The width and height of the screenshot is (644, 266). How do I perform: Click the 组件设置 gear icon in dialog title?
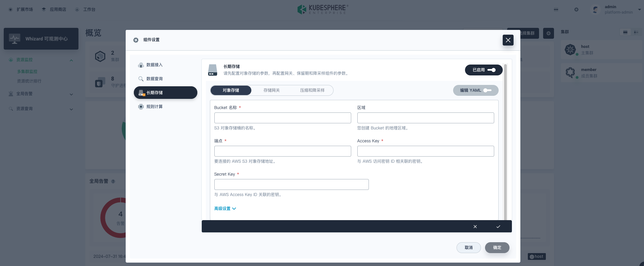[136, 40]
